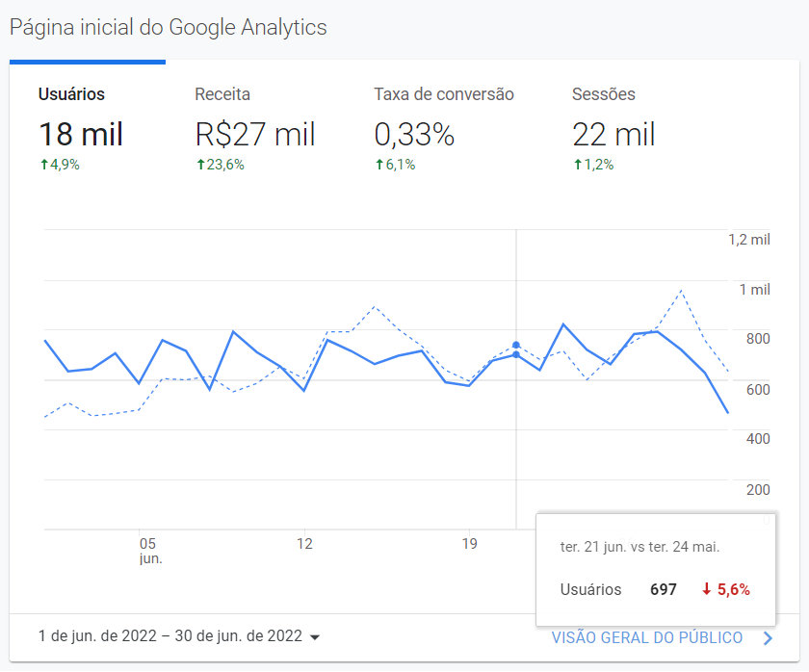This screenshot has width=809, height=672.
Task: Open the VISÃO GERAL DO PÚBLICO report
Action: pyautogui.click(x=645, y=637)
